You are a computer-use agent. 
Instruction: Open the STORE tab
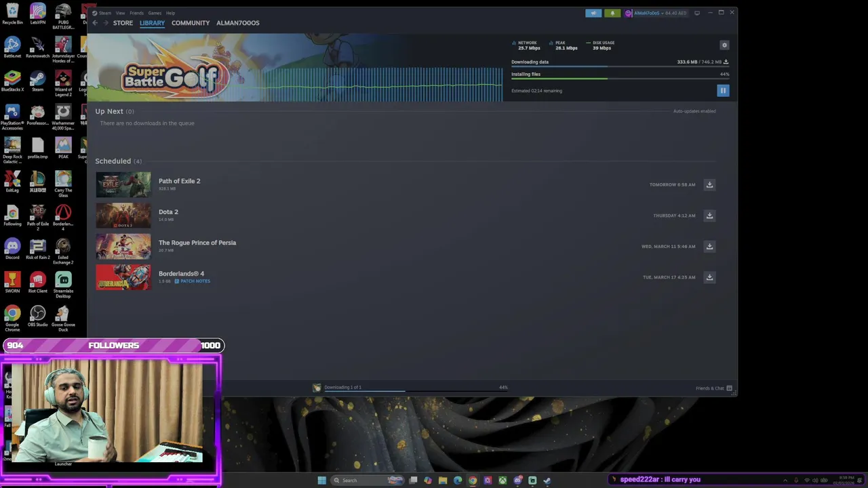coord(123,23)
